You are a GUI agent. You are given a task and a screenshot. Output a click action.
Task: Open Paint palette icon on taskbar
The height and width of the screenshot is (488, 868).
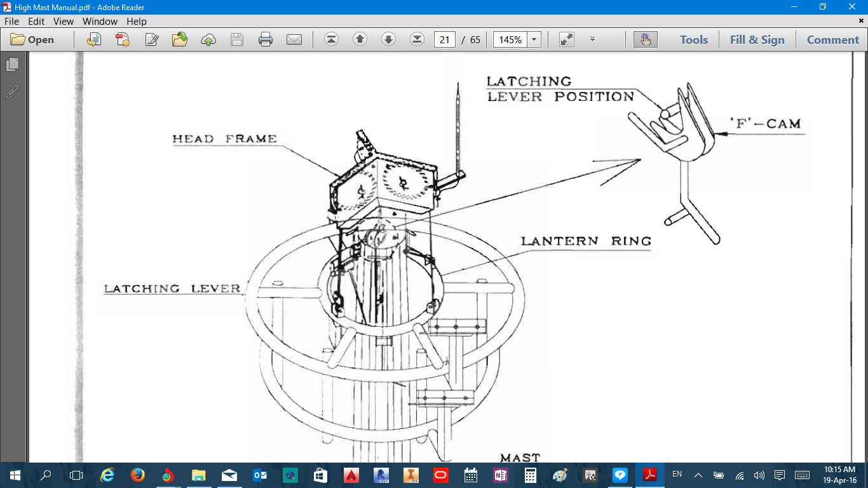pos(560,475)
